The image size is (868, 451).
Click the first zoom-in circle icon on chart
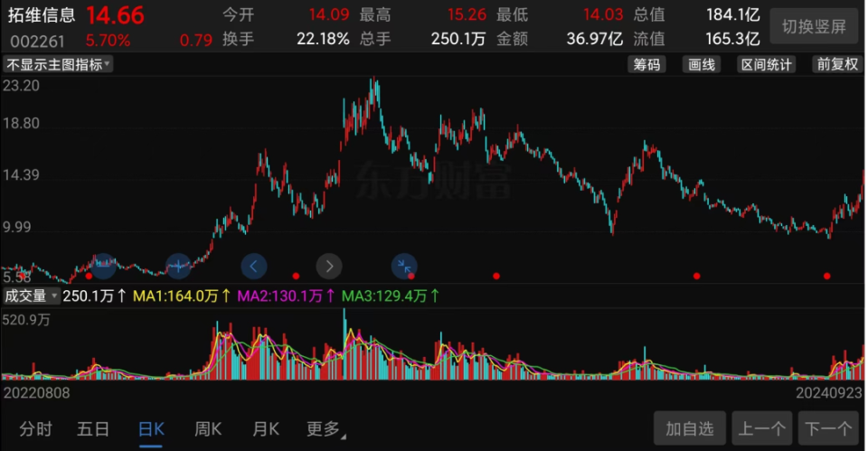pos(103,266)
